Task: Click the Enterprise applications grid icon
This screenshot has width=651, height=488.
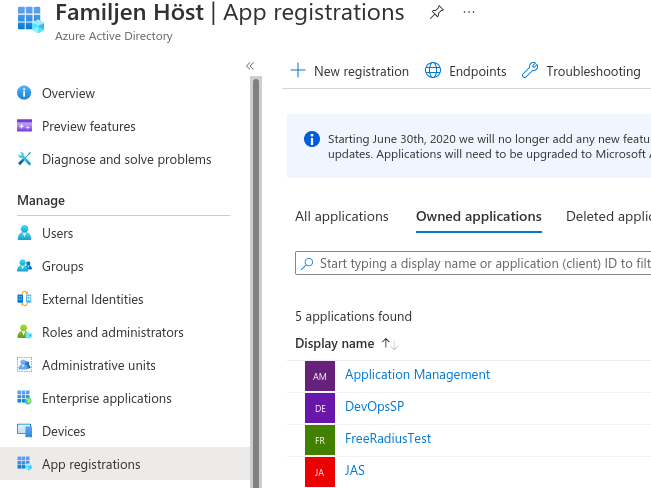Action: point(24,397)
